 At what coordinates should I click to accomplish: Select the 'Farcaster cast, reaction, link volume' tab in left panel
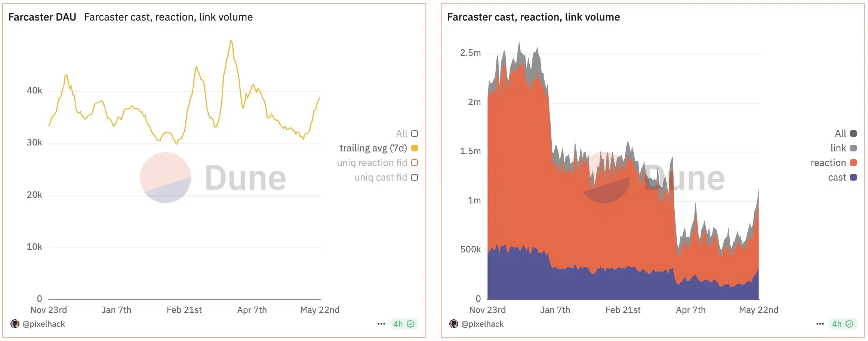point(168,17)
